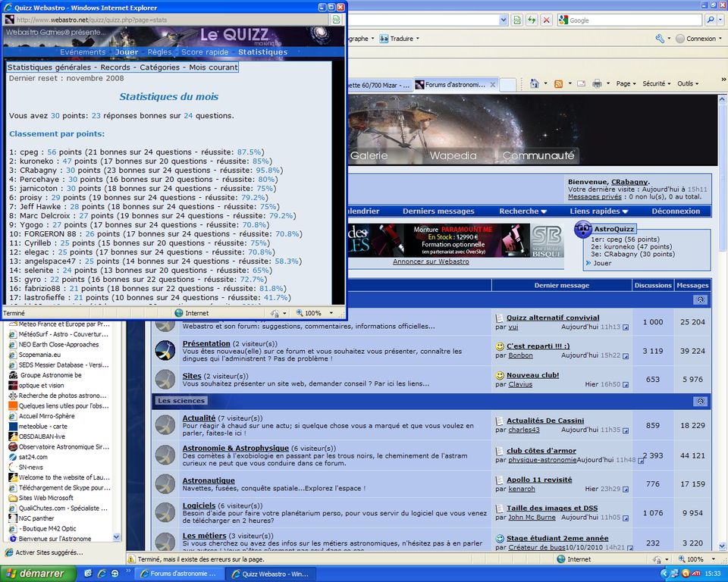This screenshot has width=728, height=582.
Task: Click the AstroQuizz icon in forum widget
Action: pos(583,229)
